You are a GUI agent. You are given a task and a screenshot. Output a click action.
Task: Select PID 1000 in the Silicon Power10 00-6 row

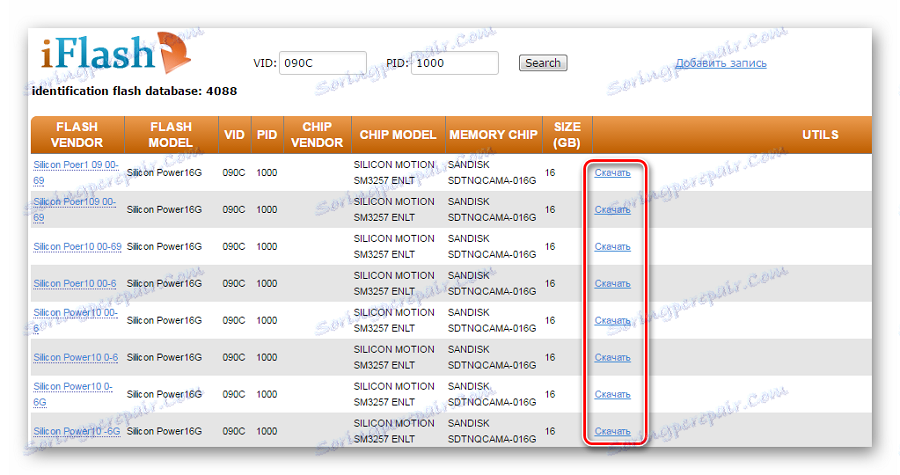(x=266, y=321)
